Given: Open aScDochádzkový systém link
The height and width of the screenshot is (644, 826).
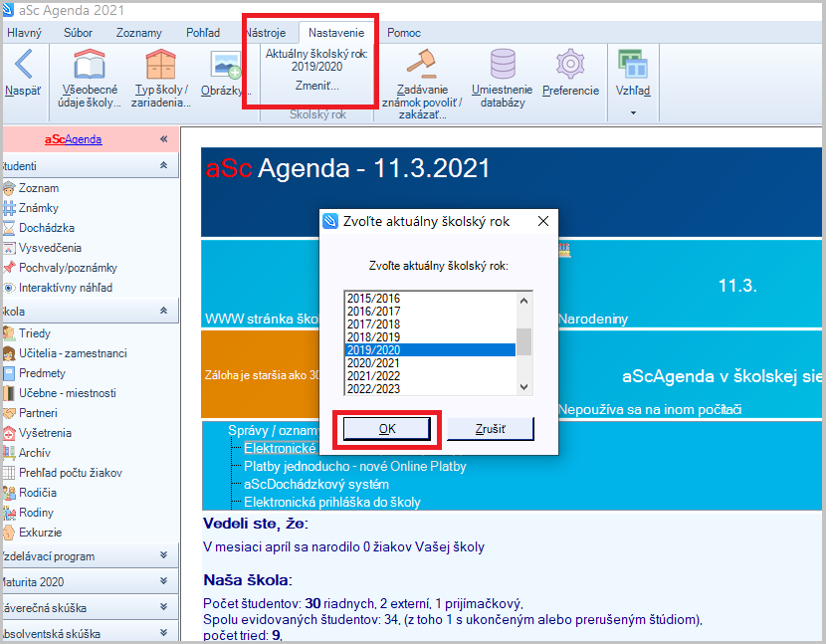Looking at the screenshot, I should pyautogui.click(x=316, y=485).
